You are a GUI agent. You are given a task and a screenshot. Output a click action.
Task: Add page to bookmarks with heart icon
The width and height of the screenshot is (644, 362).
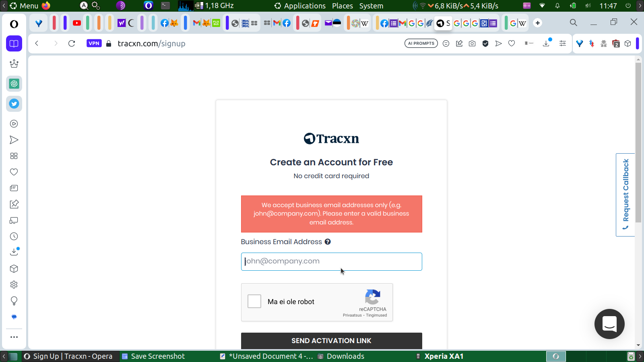pyautogui.click(x=512, y=43)
